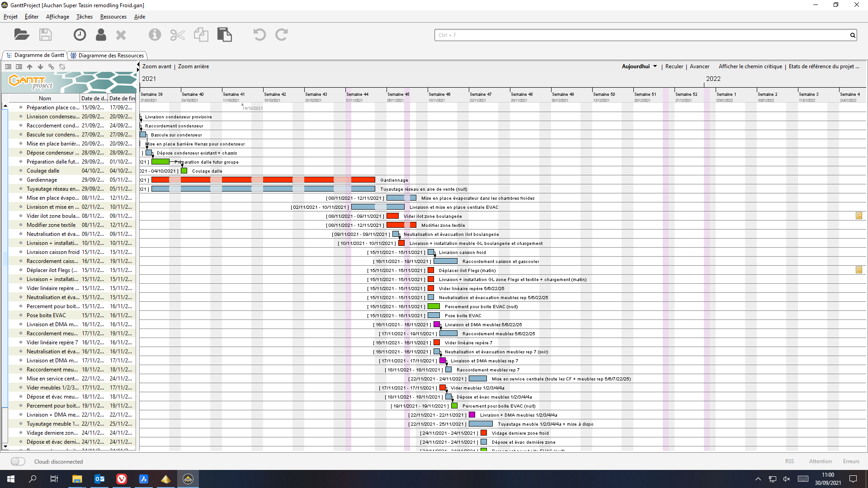Select the link tasks chain icon
The height and width of the screenshot is (488, 868).
(51, 66)
